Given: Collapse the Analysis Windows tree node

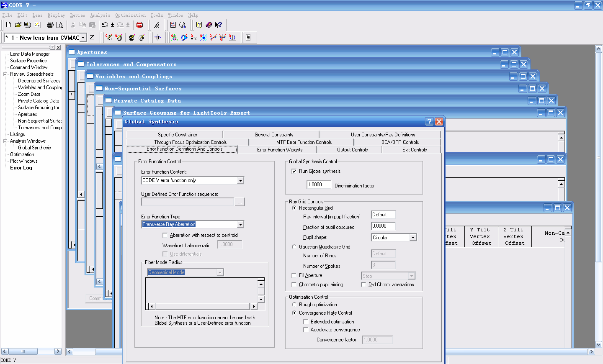Looking at the screenshot, I should click(x=5, y=141).
